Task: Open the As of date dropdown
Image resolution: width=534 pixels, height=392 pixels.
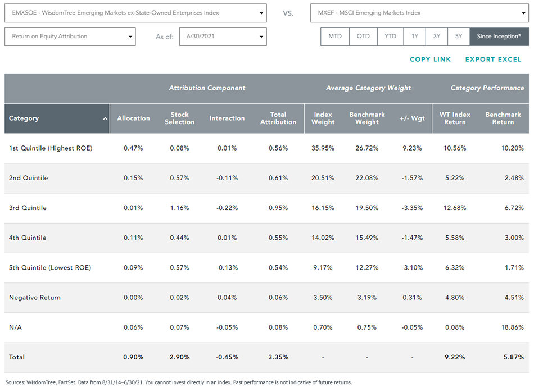Action: point(223,37)
